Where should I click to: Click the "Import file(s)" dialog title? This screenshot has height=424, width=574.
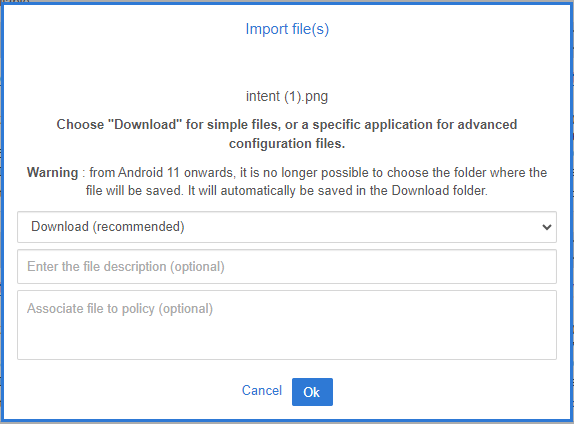click(x=287, y=29)
